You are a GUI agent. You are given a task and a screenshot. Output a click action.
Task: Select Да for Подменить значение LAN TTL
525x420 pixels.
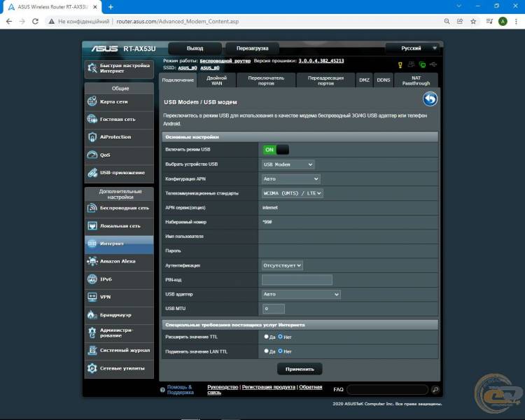266,351
